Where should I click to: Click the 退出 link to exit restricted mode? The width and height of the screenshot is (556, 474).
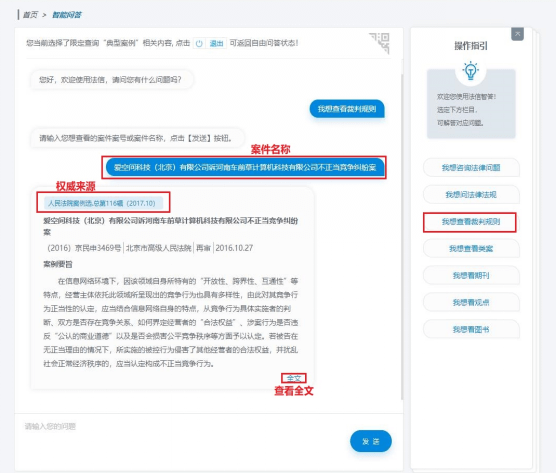point(216,44)
